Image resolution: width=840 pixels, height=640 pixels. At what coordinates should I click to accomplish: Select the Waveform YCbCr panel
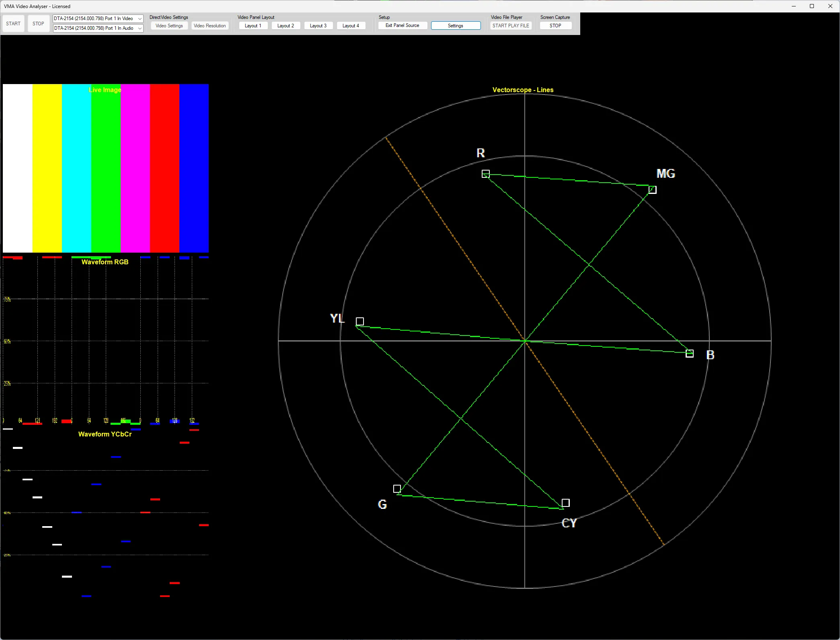pyautogui.click(x=105, y=515)
